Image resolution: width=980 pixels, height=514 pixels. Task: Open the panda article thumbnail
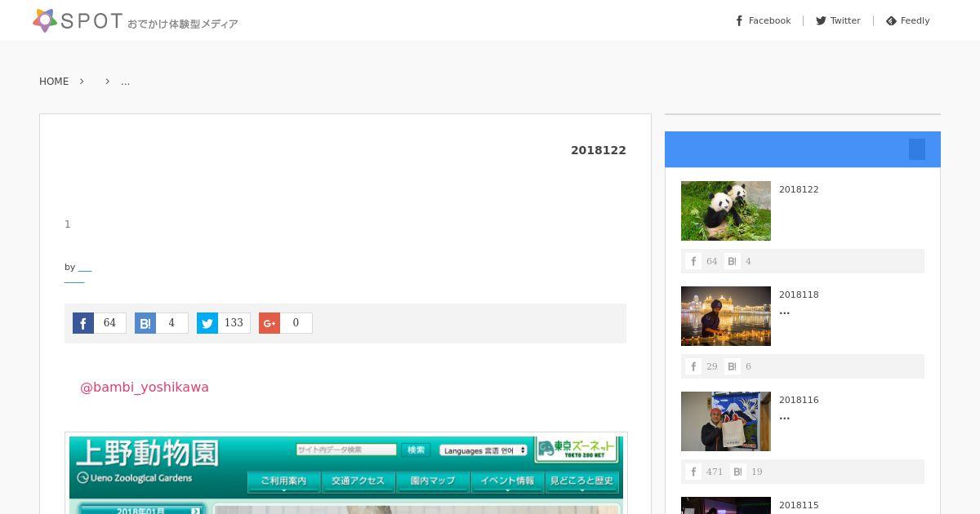[x=726, y=210]
